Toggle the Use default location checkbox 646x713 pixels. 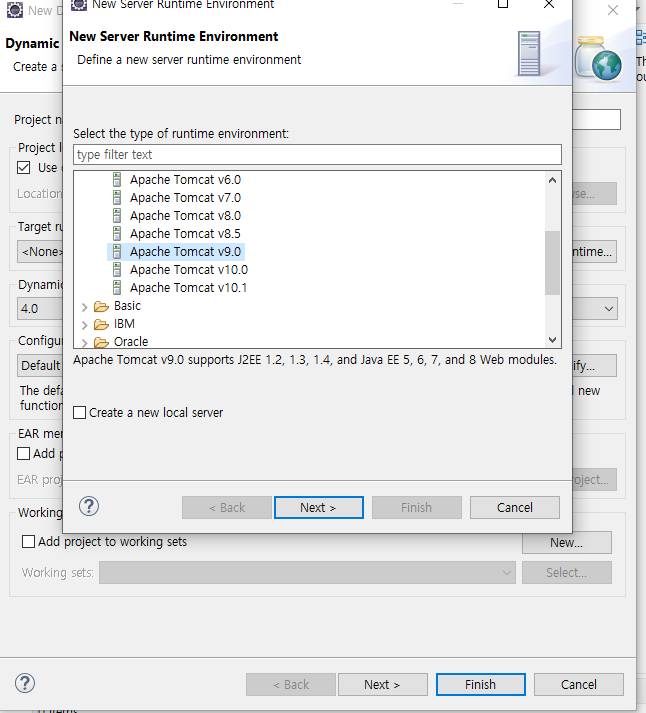click(24, 168)
